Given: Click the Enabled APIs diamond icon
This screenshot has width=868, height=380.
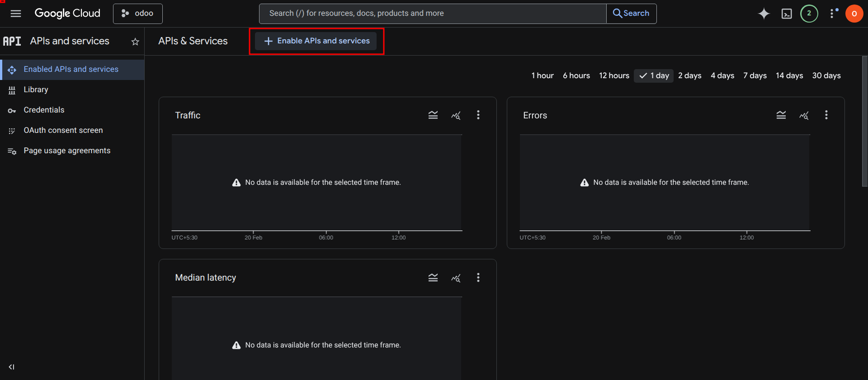Looking at the screenshot, I should pos(12,70).
